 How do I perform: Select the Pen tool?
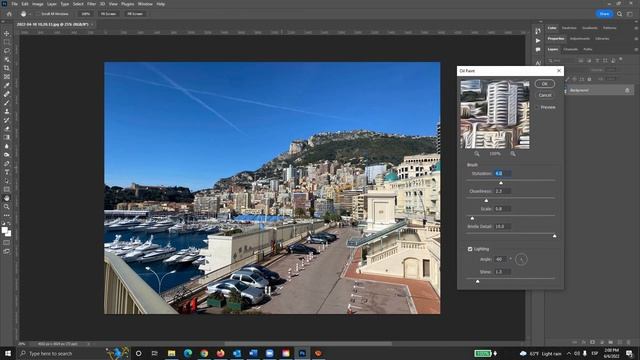7,163
